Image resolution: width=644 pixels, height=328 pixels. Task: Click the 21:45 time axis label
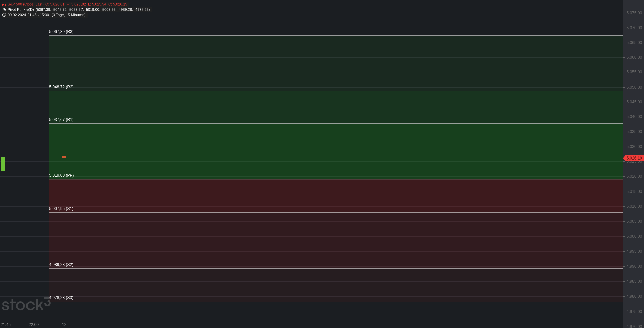tap(6, 325)
